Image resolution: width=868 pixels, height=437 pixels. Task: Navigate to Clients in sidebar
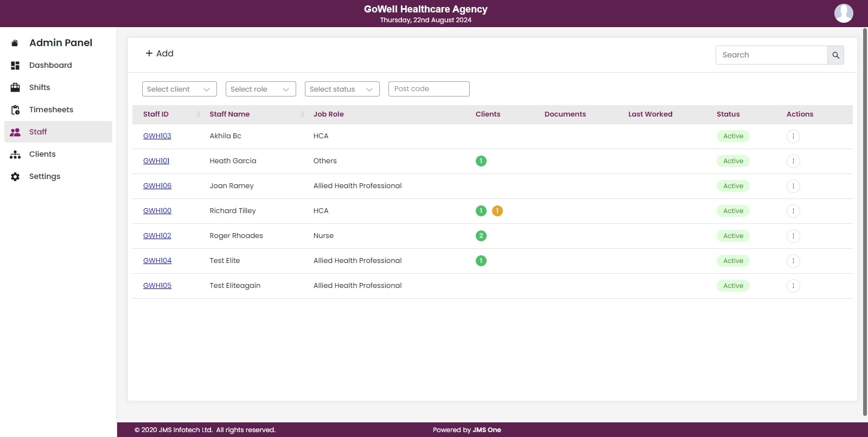42,154
